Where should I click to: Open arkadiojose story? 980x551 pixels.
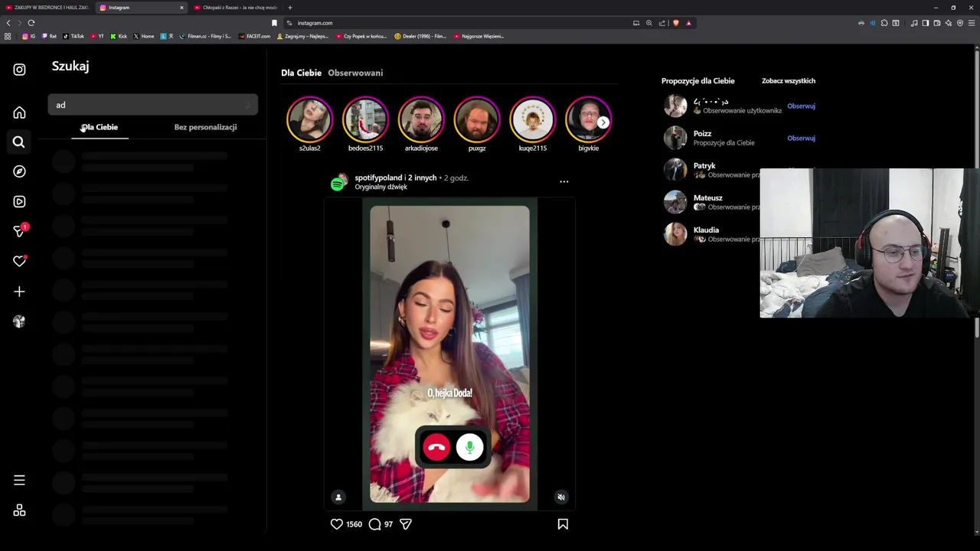pyautogui.click(x=421, y=119)
